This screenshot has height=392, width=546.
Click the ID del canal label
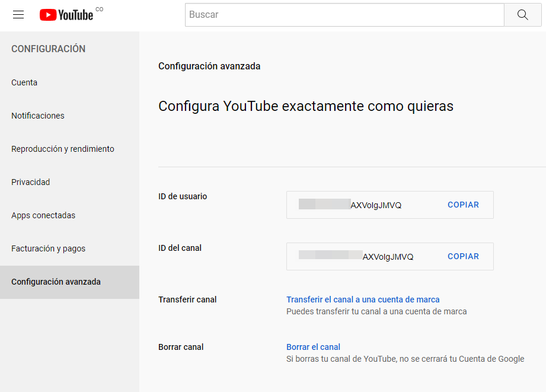pyautogui.click(x=180, y=248)
